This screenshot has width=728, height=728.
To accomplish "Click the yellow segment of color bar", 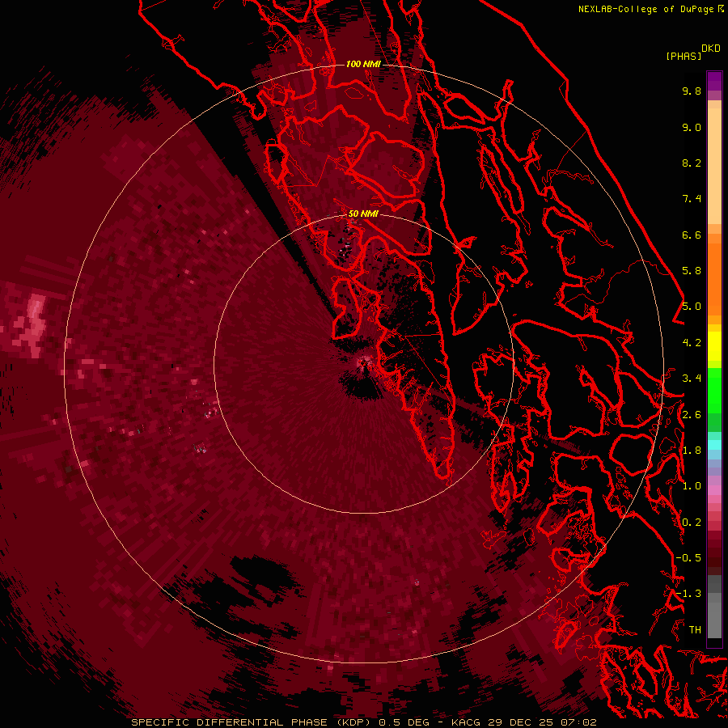I will [x=714, y=346].
